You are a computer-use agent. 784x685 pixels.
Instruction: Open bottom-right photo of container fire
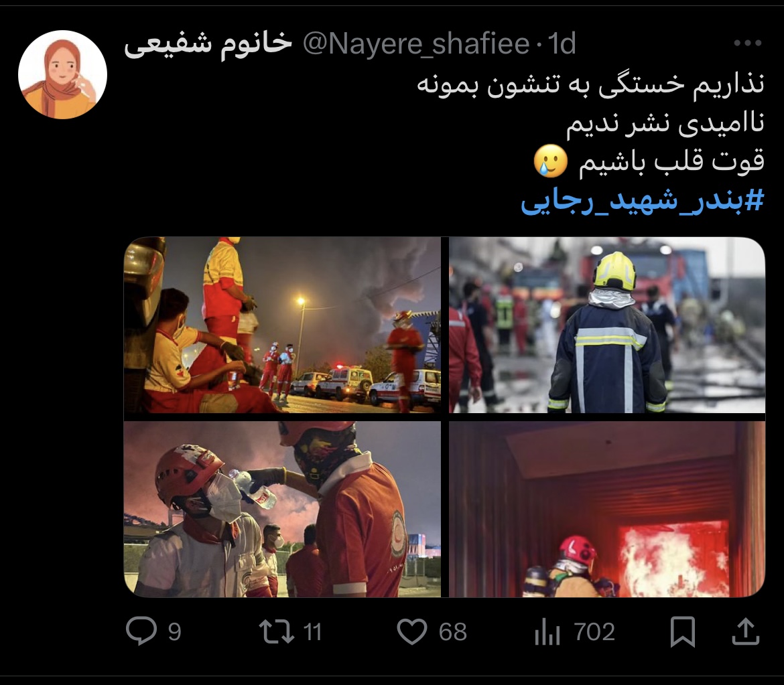pos(607,509)
